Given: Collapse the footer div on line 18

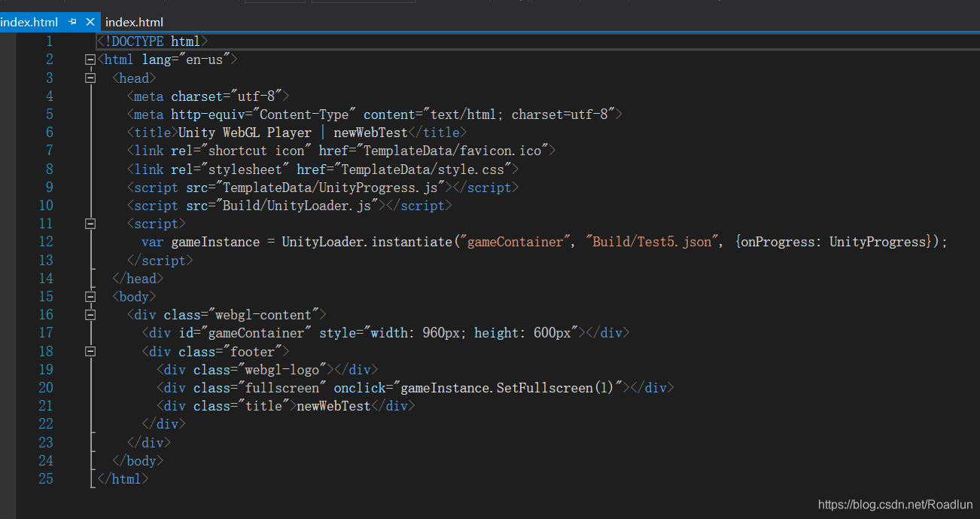Looking at the screenshot, I should point(90,351).
